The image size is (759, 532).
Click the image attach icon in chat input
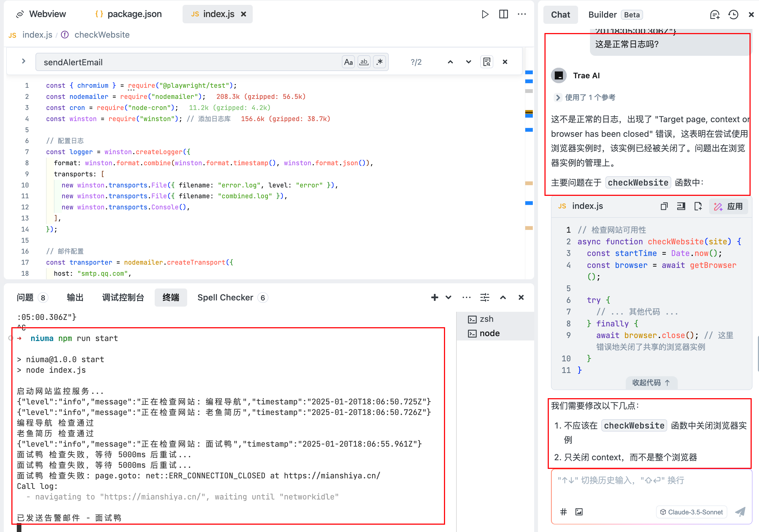(x=579, y=512)
